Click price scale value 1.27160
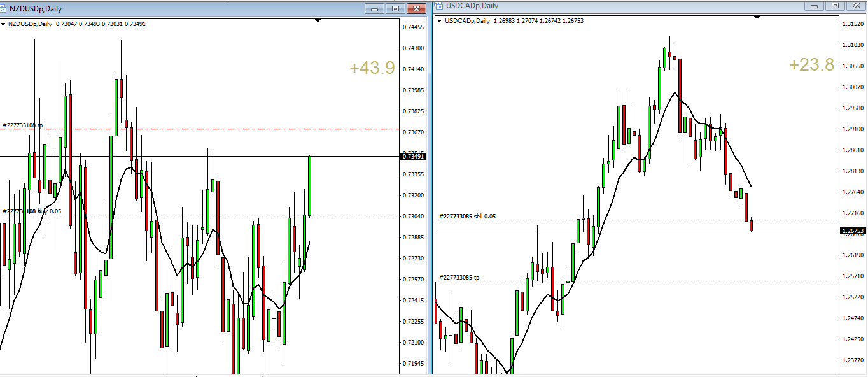 pyautogui.click(x=853, y=213)
